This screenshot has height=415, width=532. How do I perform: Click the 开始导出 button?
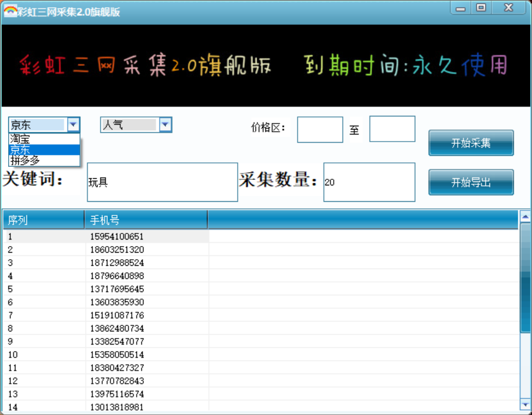pos(471,183)
